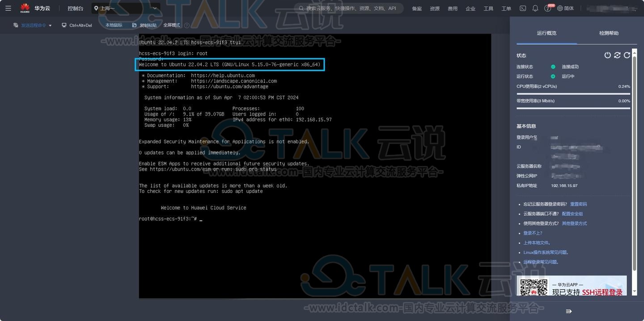Open the 控制台 console link
Viewport: 644px width, 321px height.
76,9
